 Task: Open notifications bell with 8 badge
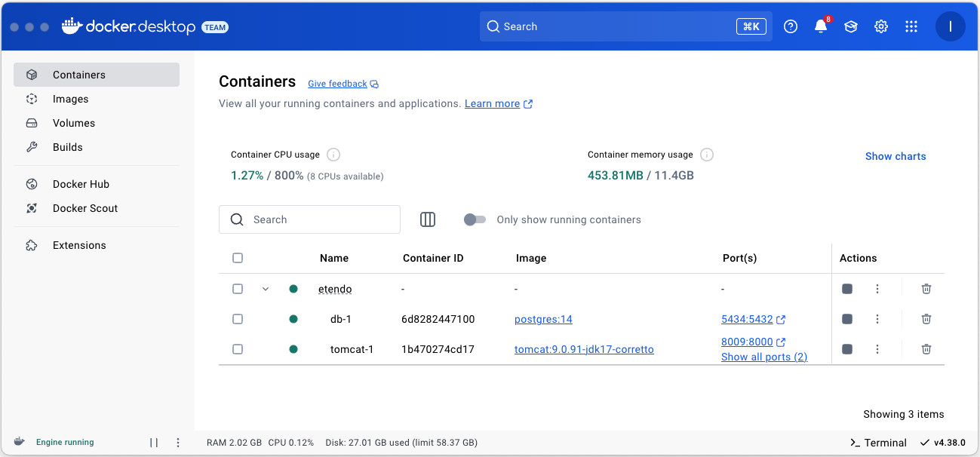(x=821, y=26)
